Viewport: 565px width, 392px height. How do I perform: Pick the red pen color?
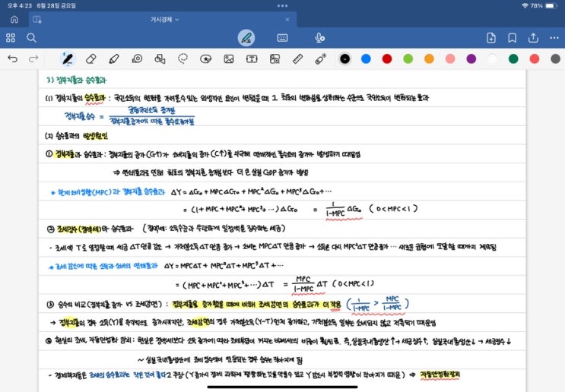pos(387,58)
